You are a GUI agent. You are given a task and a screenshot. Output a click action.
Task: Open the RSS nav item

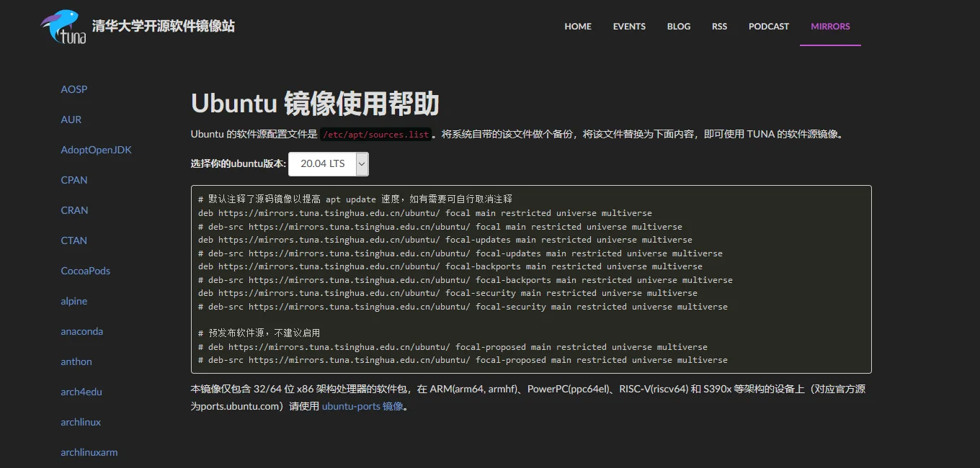719,27
